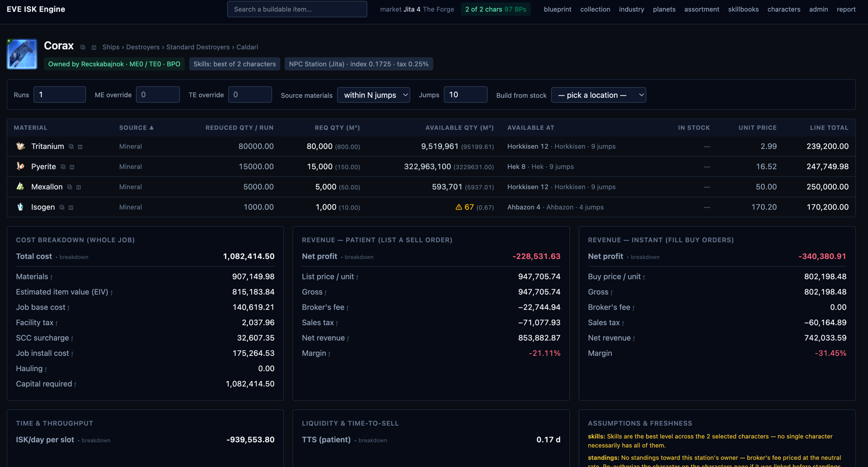The image size is (868, 467).
Task: Click the formula icon next to Buy price / unit
Action: click(644, 277)
